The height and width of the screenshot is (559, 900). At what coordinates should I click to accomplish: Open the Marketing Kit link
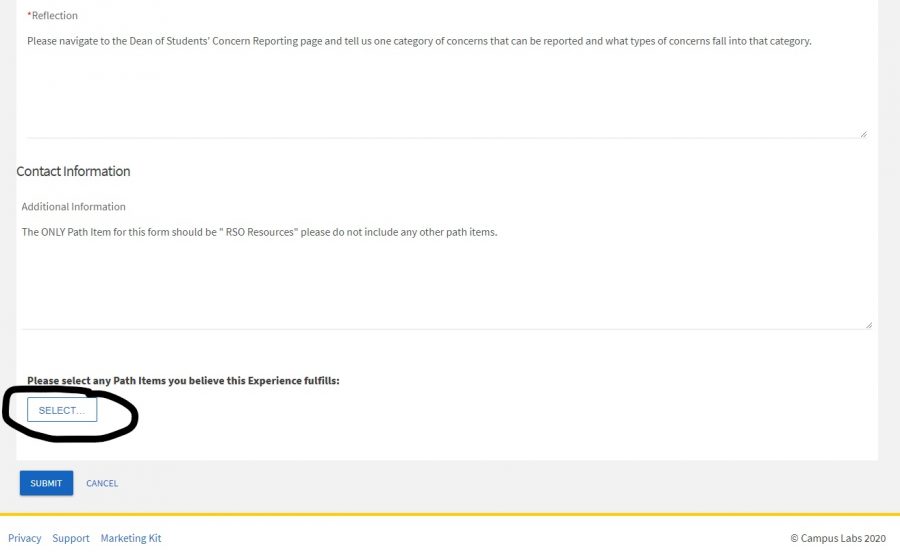pyautogui.click(x=131, y=538)
